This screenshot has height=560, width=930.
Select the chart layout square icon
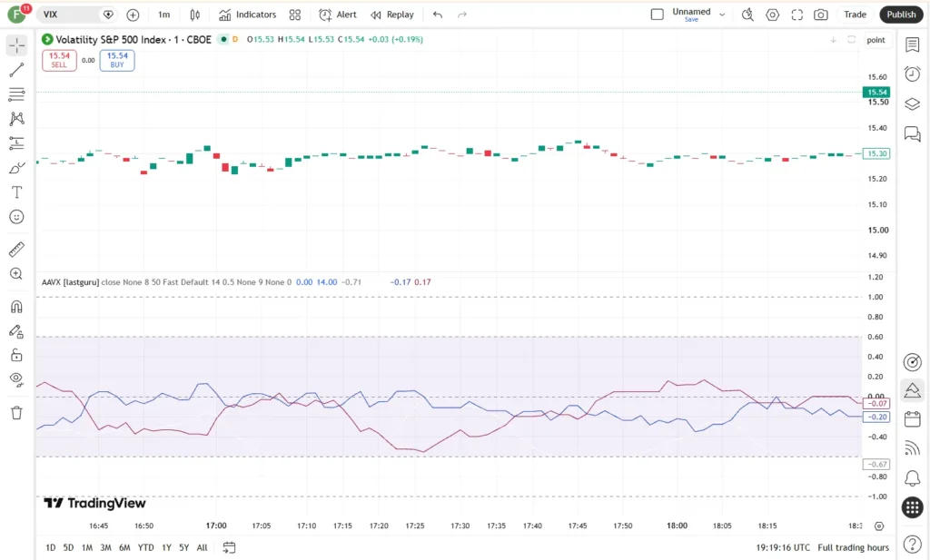coord(658,15)
